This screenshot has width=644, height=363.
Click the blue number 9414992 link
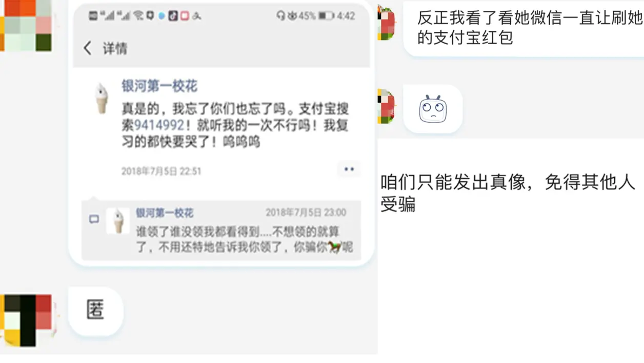click(x=159, y=125)
